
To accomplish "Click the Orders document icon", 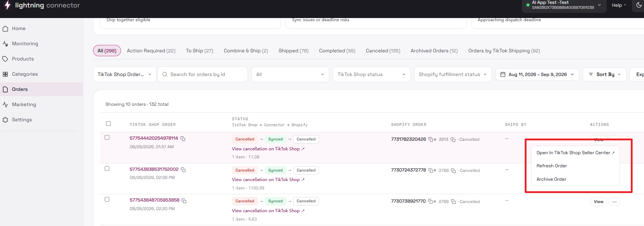I will click(x=5, y=89).
